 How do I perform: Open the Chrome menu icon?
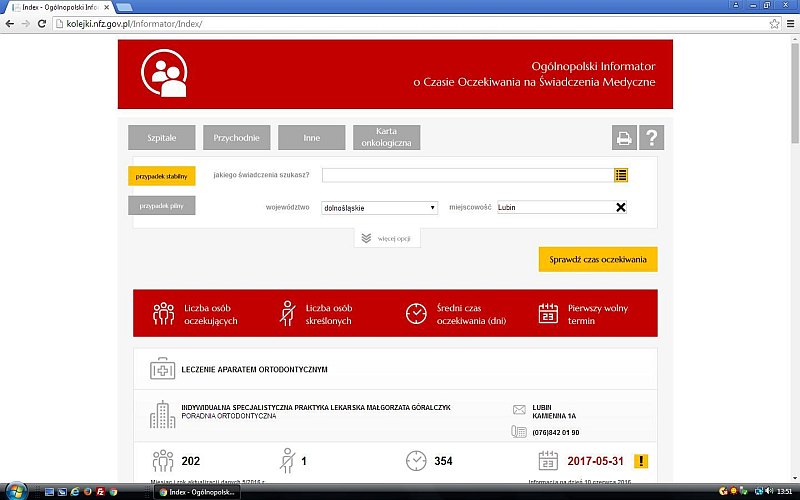coord(789,23)
